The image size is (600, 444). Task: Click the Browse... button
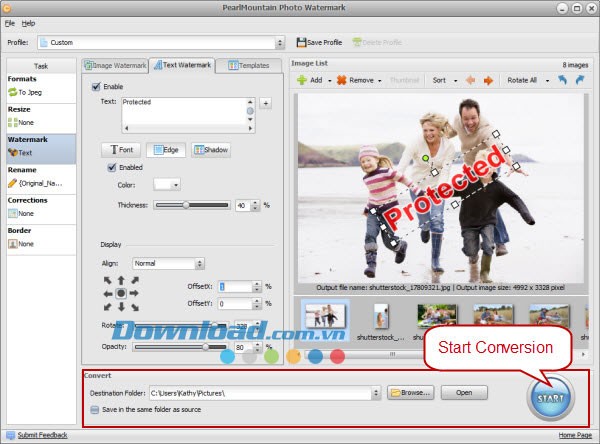click(x=410, y=393)
